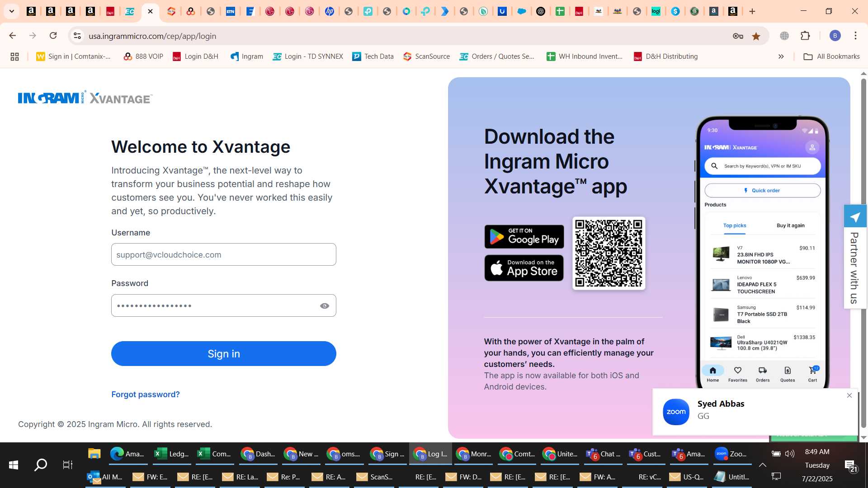This screenshot has width=868, height=488.
Task: Open US-Q... email taskbar window
Action: tap(687, 477)
